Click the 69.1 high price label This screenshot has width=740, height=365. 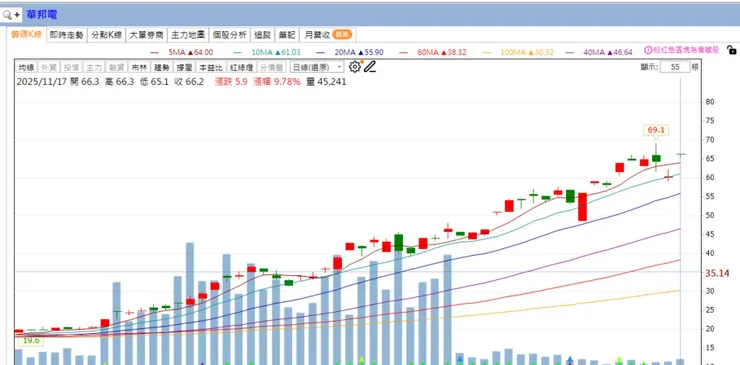click(656, 130)
